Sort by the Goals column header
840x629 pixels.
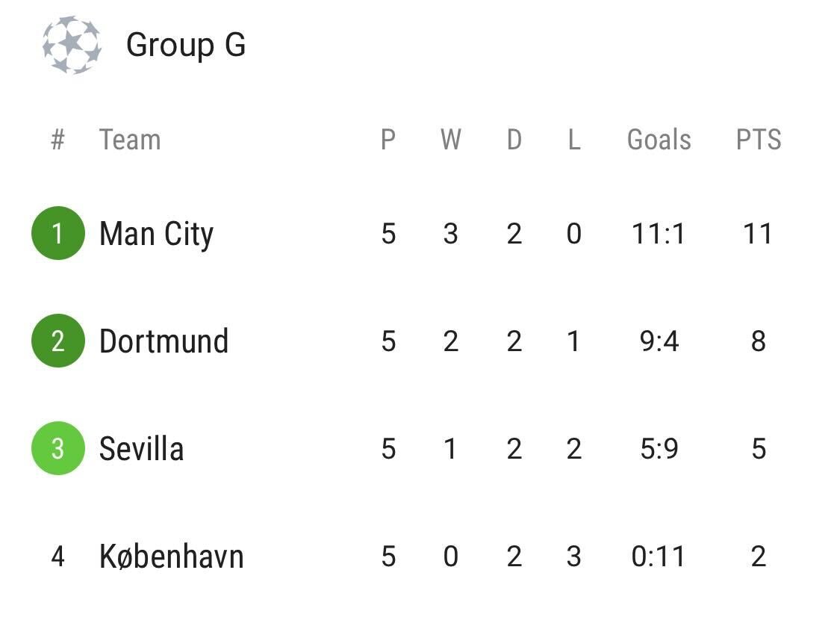[659, 140]
